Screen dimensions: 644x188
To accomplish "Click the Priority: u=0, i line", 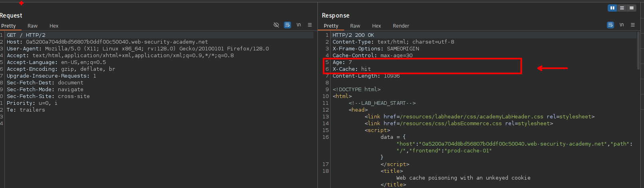I will (32, 103).
